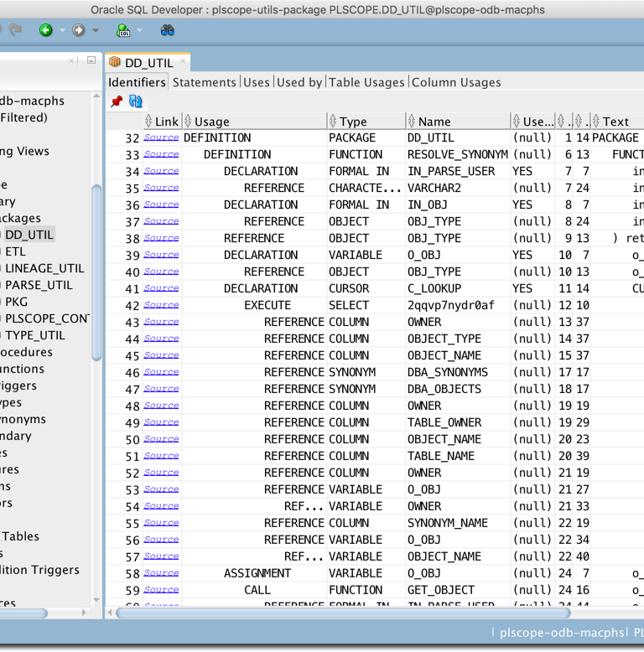Sort by the Use... column header
This screenshot has height=652, width=644.
point(533,122)
